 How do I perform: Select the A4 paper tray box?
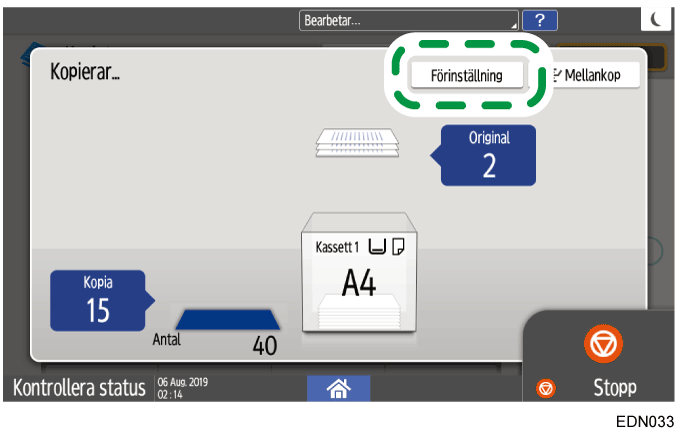(x=358, y=275)
